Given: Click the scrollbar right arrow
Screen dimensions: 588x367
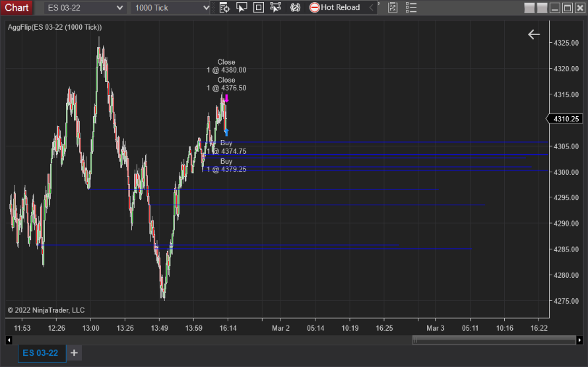Looking at the screenshot, I should click(x=579, y=341).
